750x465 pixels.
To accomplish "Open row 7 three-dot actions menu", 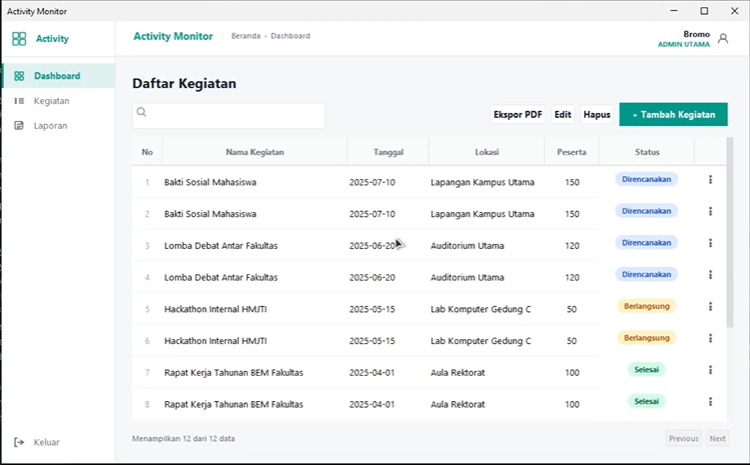I will [x=710, y=370].
